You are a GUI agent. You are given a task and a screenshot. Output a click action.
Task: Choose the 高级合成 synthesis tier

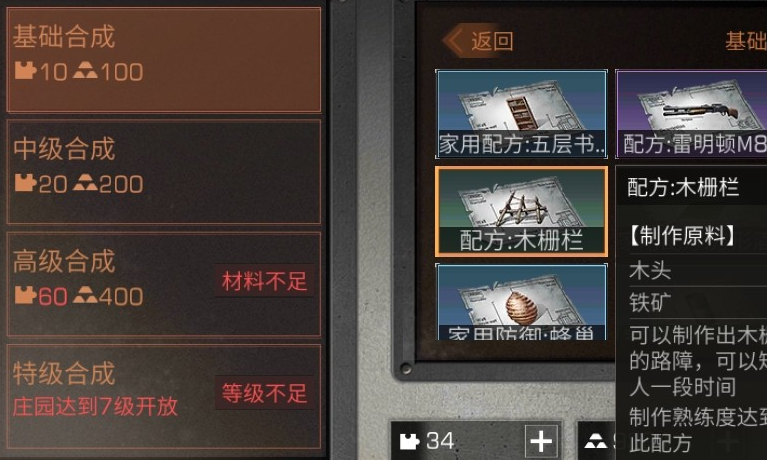click(x=163, y=284)
